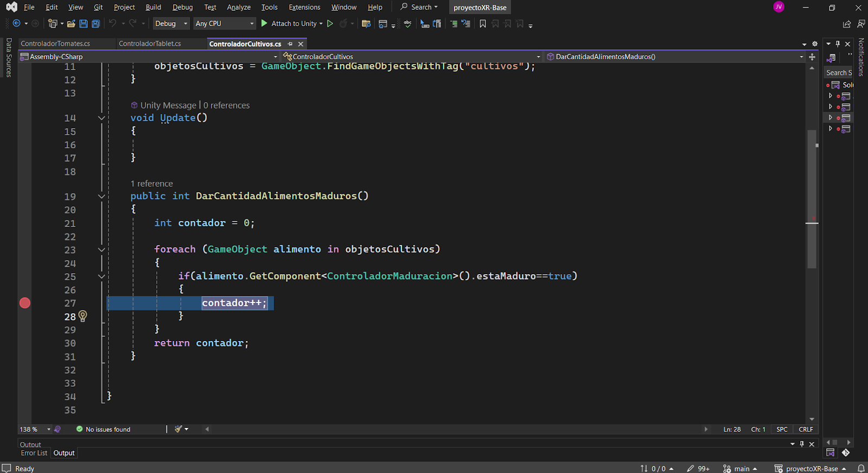868x473 pixels.
Task: Click the Comment Selection toolbar icon
Action: 454,24
